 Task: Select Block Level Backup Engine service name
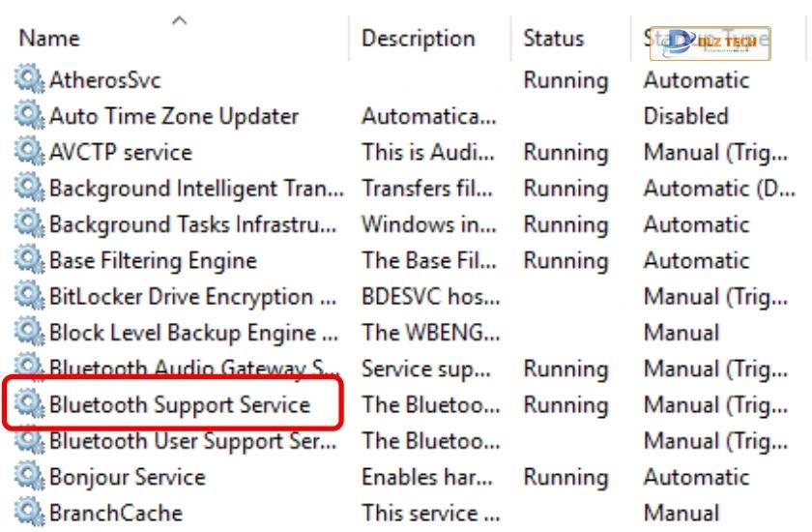193,333
